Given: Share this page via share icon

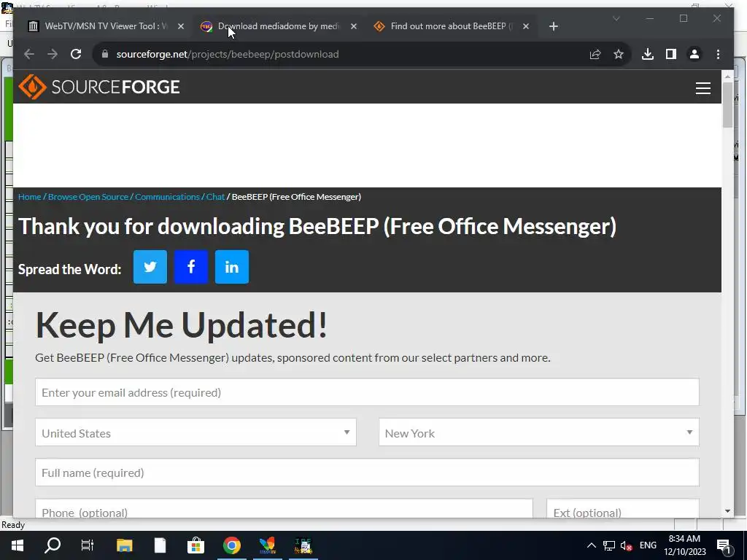Looking at the screenshot, I should tap(595, 54).
